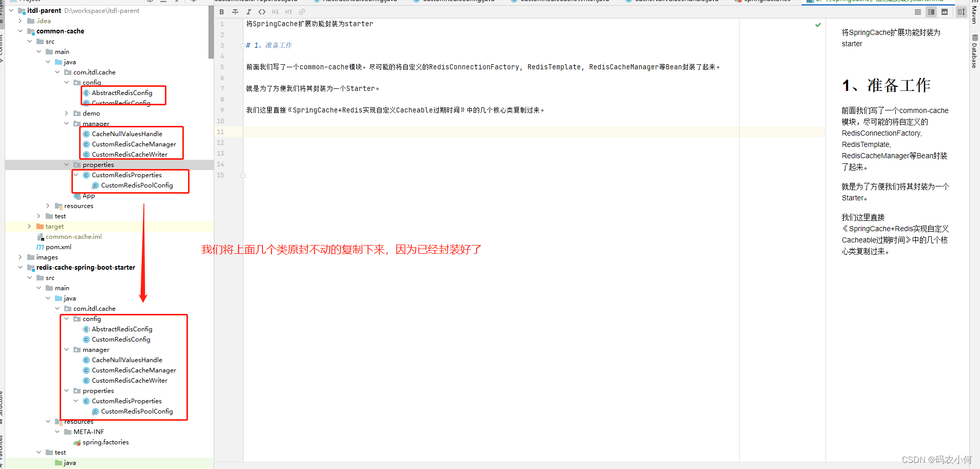The width and height of the screenshot is (980, 469).
Task: Collapse the highlighted properties package
Action: 66,164
